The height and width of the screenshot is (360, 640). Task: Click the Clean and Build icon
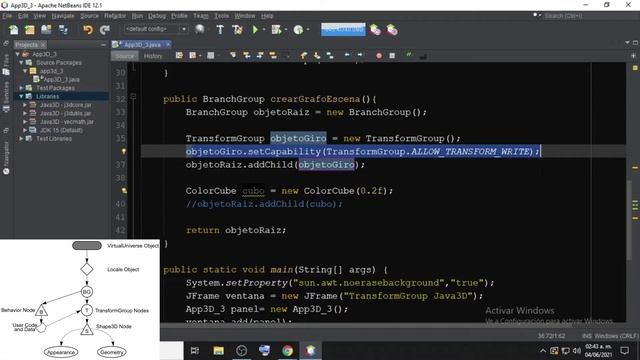[x=237, y=30]
